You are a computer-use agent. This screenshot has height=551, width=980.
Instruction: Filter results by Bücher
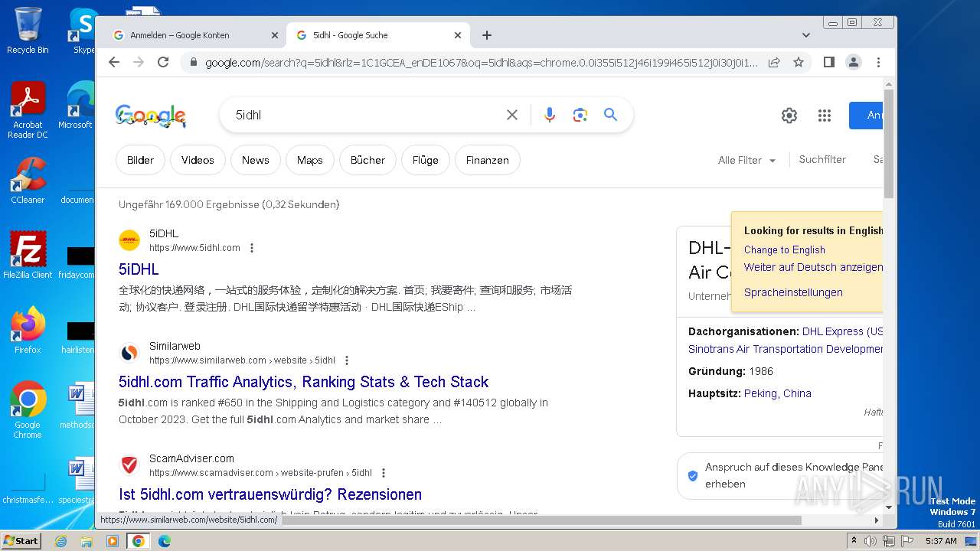coord(367,160)
